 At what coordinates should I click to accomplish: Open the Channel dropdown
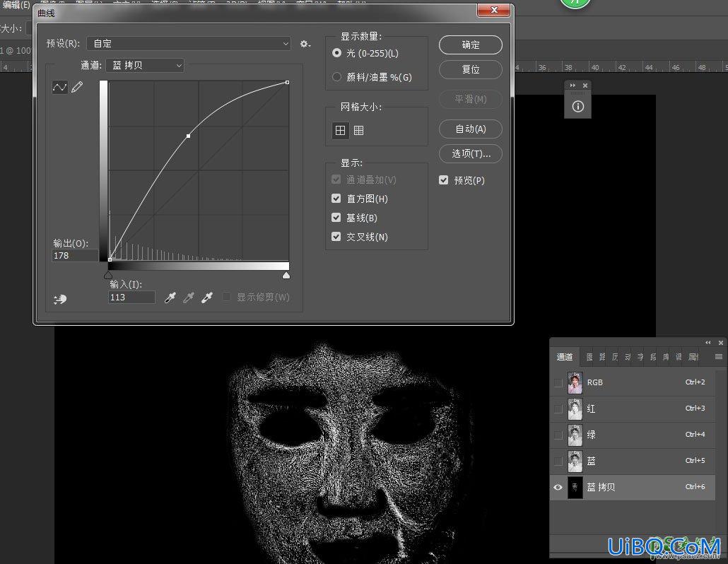145,65
